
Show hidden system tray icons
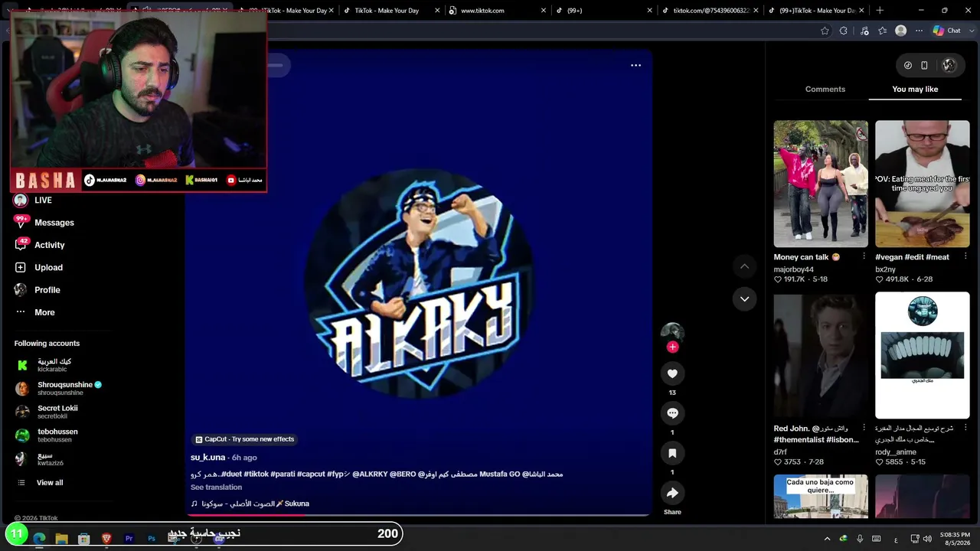point(827,539)
